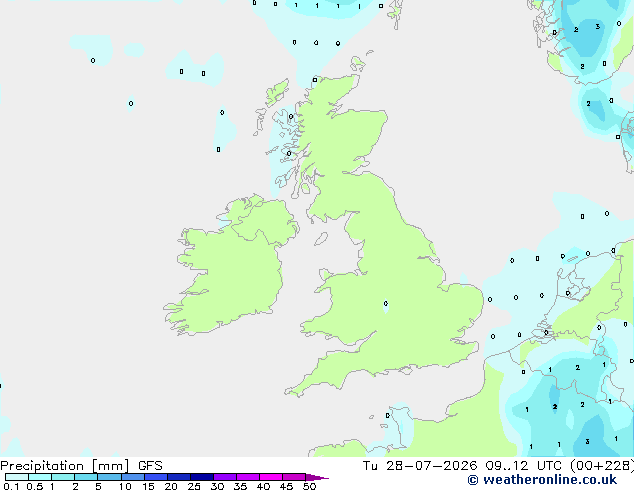Click the 45–50 mm legend color swatch
Screen dimensions: 634x490
click(294, 477)
